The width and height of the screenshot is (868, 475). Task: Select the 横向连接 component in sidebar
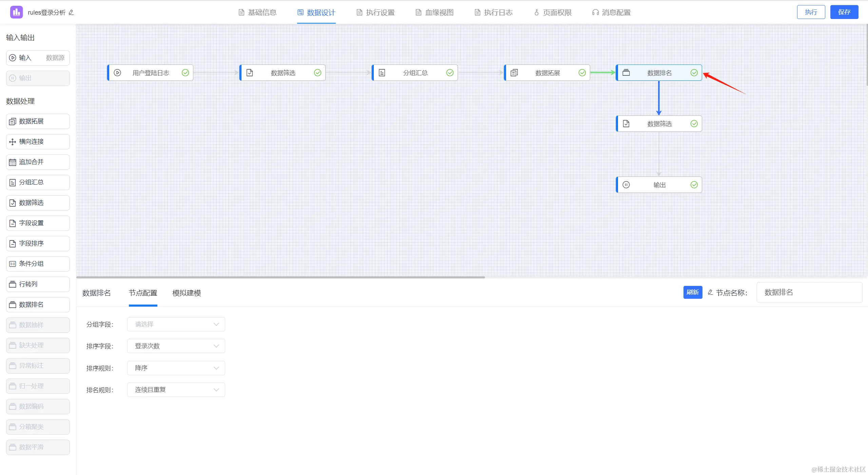pyautogui.click(x=38, y=142)
